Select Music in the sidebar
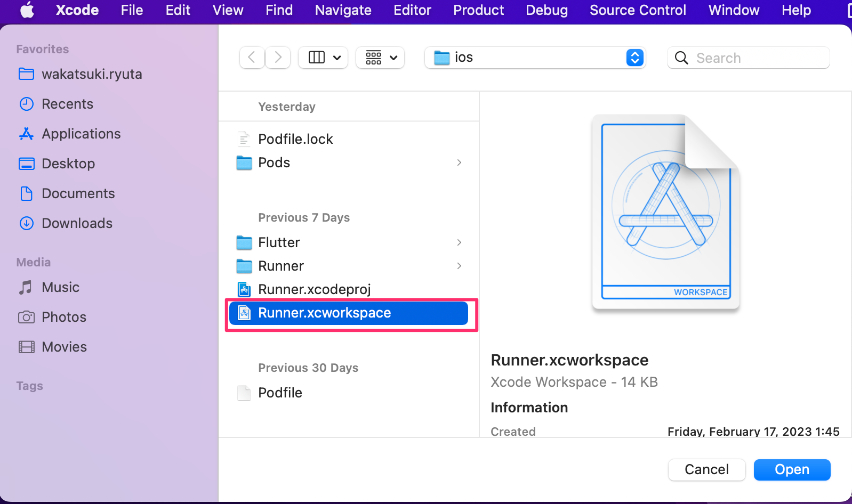Screen dimensions: 852x504 (61, 287)
